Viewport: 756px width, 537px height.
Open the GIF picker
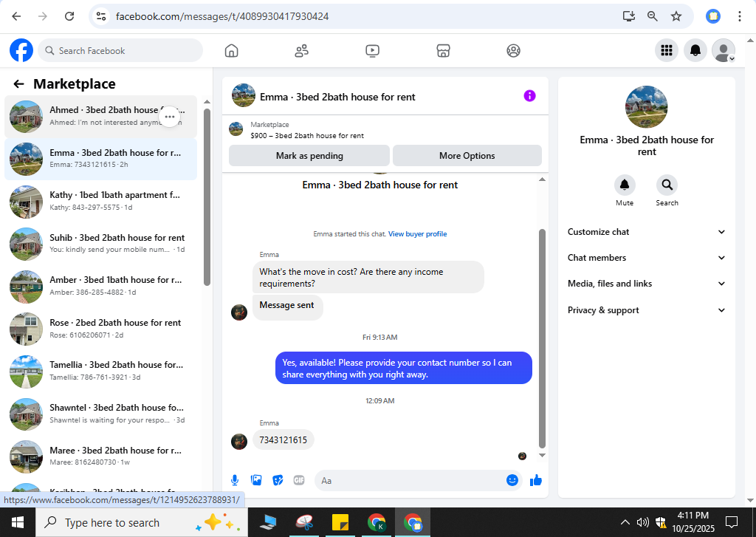(x=299, y=480)
